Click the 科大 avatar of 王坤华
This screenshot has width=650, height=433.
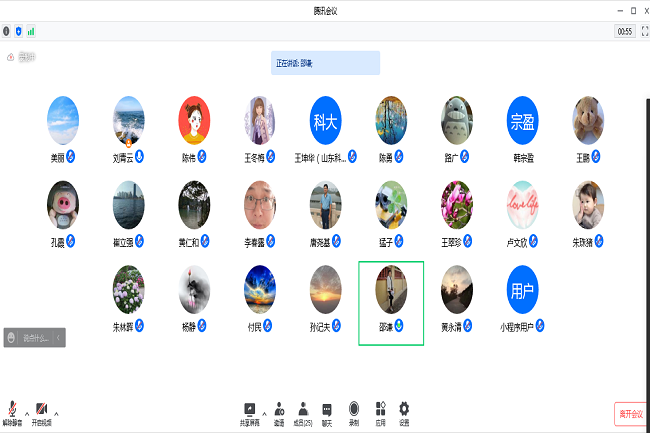pos(325,121)
